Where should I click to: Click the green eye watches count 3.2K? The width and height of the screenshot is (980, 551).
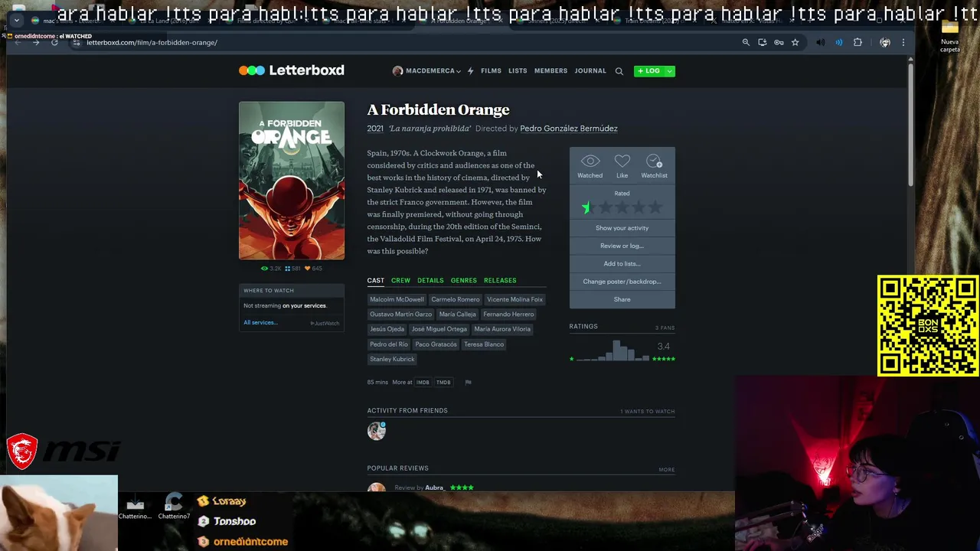(x=271, y=269)
